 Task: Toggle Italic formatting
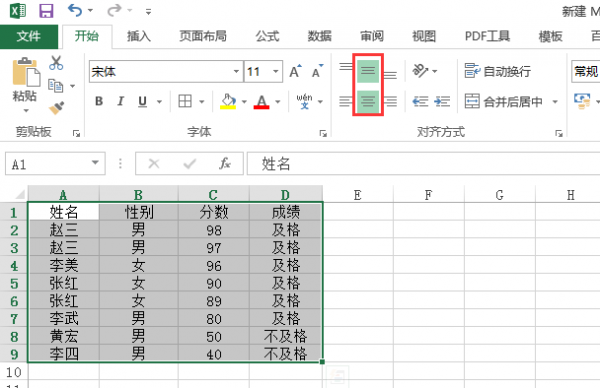121,101
